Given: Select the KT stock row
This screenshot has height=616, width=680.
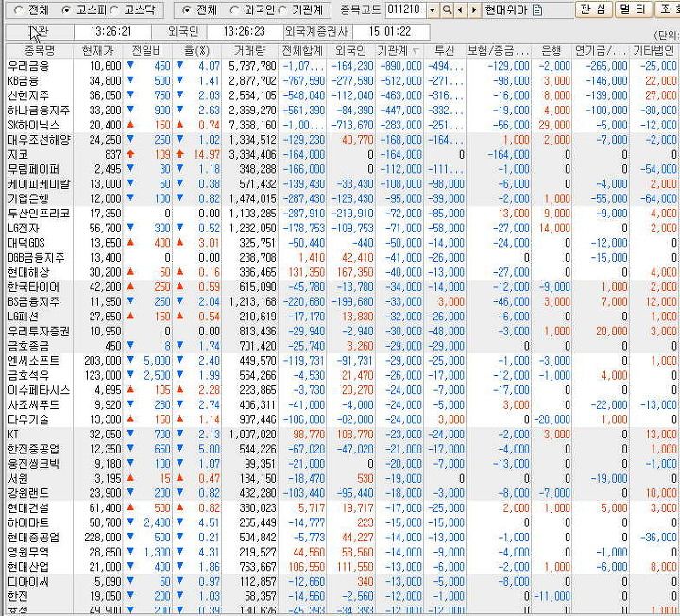Looking at the screenshot, I should [342, 435].
